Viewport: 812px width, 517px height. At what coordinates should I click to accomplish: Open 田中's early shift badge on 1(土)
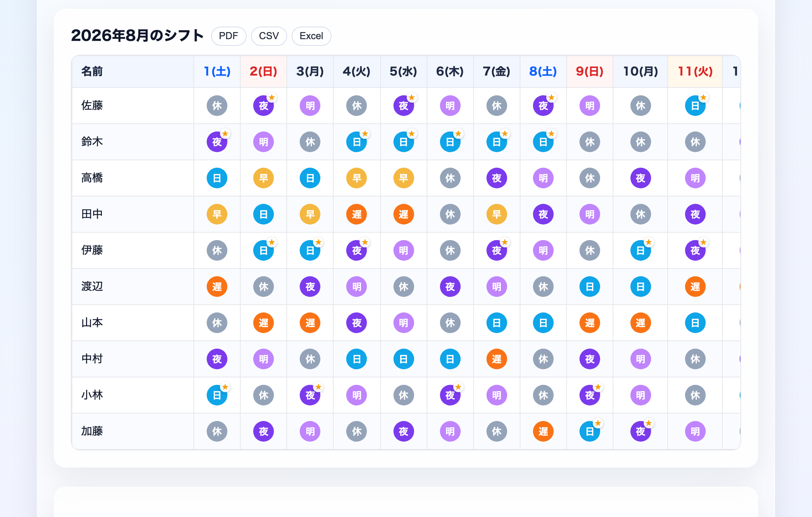point(217,214)
